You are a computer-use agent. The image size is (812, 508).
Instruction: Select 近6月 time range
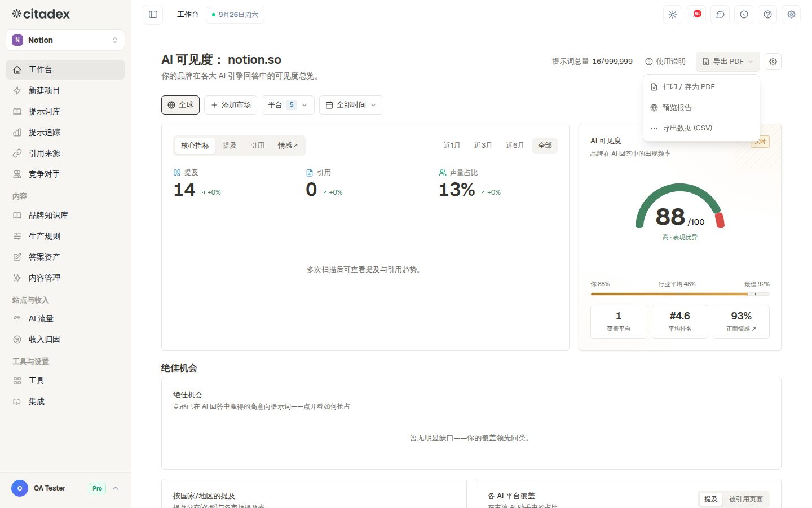(x=515, y=146)
